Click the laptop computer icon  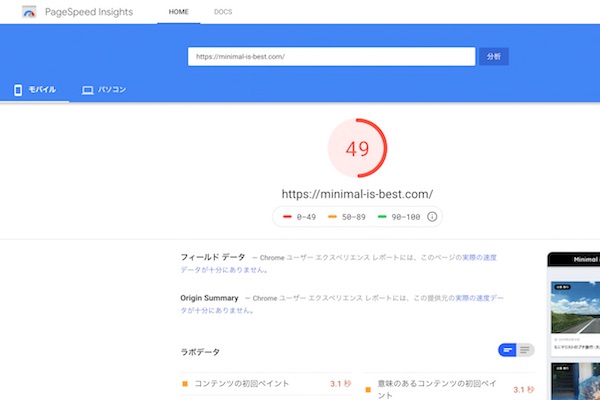88,90
